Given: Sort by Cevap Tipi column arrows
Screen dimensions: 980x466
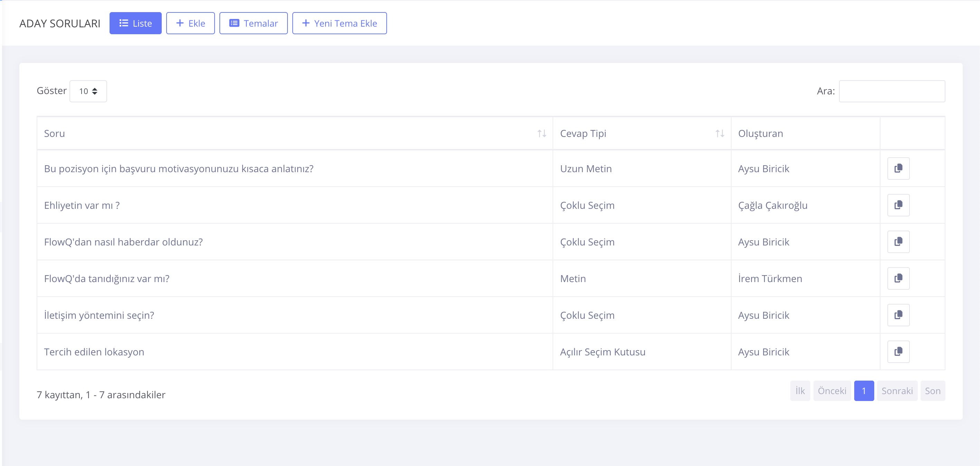Looking at the screenshot, I should click(719, 134).
